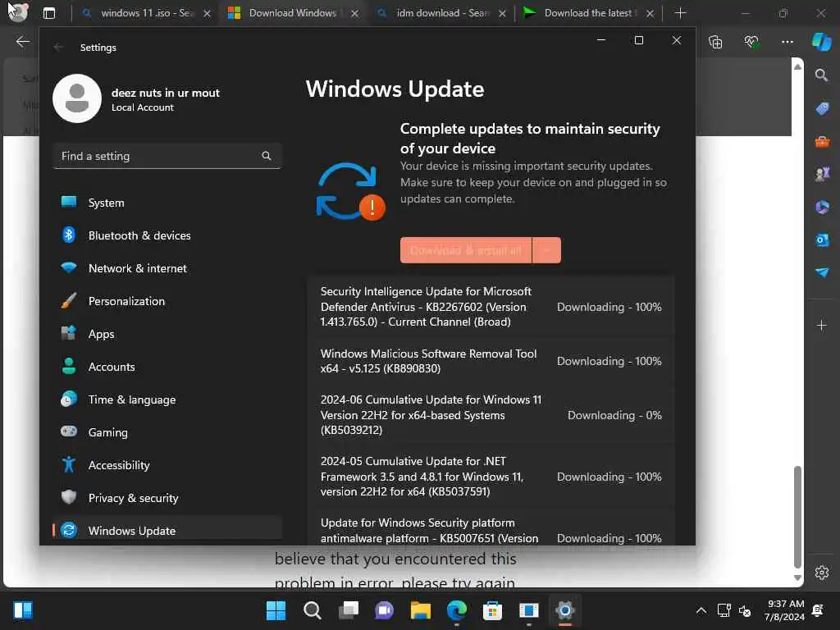
Task: Open the Widgets panel on taskbar
Action: pyautogui.click(x=23, y=610)
